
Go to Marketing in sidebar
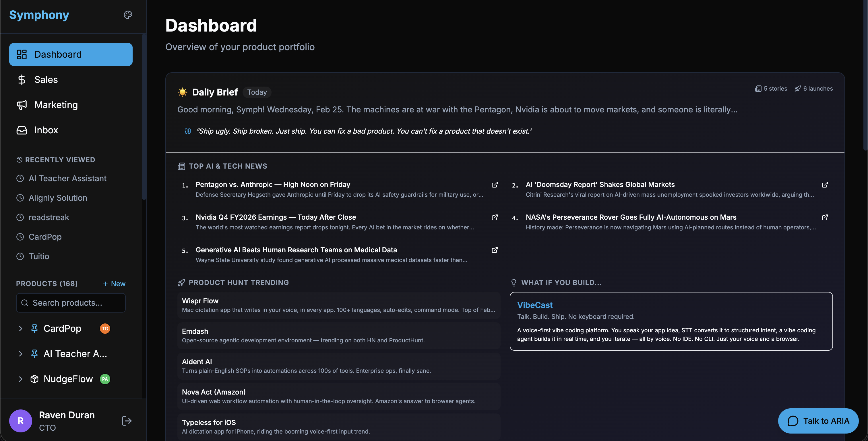[56, 105]
